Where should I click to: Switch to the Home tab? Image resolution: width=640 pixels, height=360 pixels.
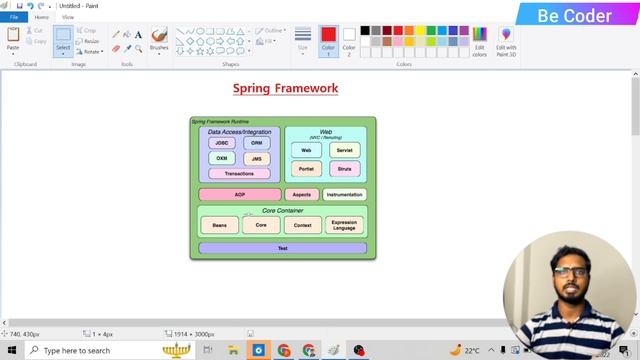coord(41,17)
